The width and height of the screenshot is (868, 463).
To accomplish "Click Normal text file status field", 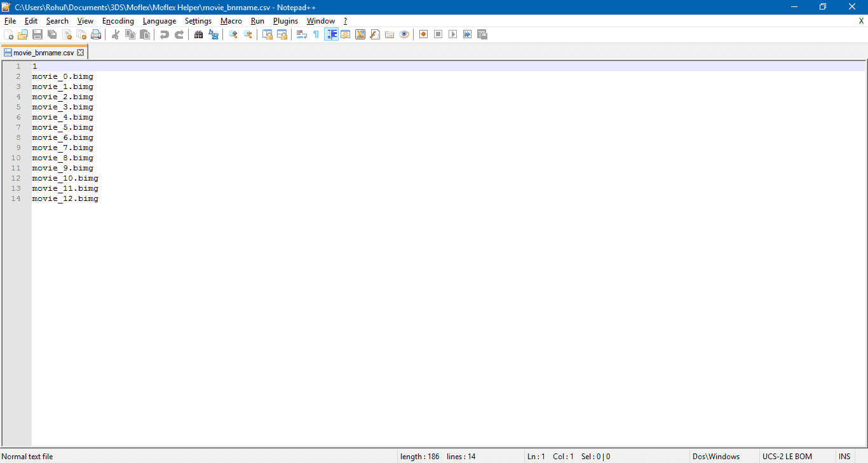I will 27,457.
